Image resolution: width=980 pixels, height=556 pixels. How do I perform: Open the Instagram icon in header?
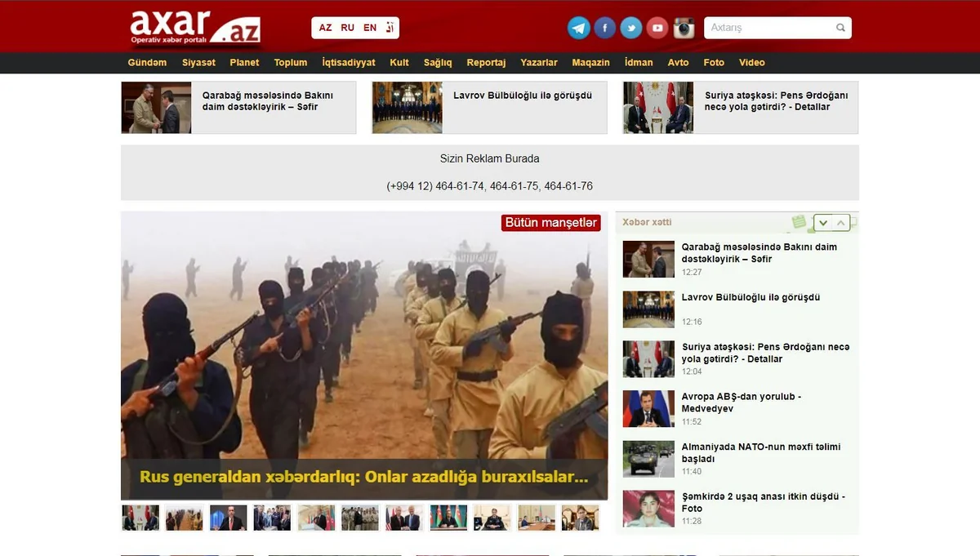click(x=684, y=28)
